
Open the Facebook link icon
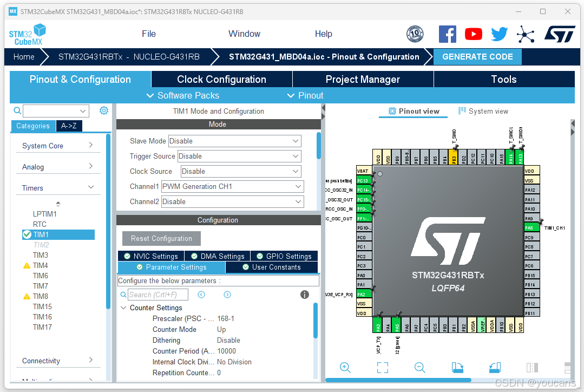pos(447,34)
